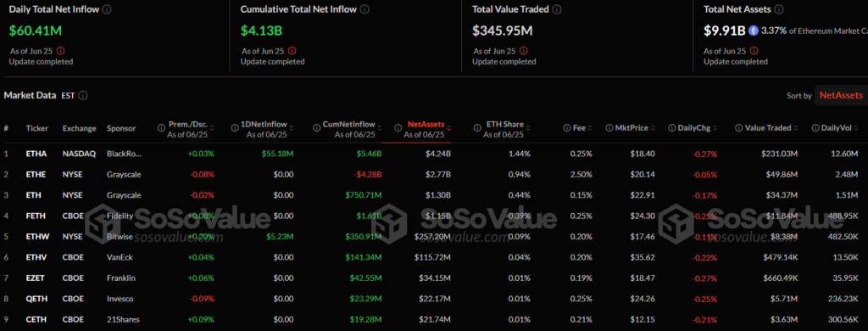Screen dimensions: 868x331
Task: Click the Sponsor column header
Action: click(121, 128)
